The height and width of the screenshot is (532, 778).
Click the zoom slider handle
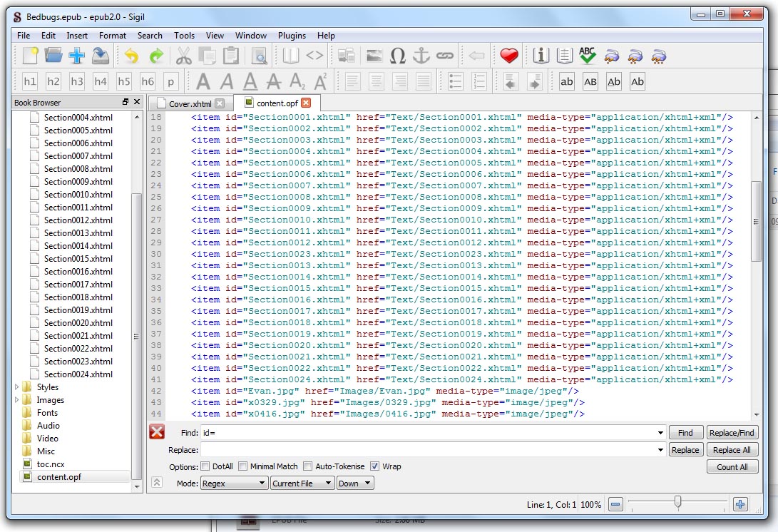677,503
